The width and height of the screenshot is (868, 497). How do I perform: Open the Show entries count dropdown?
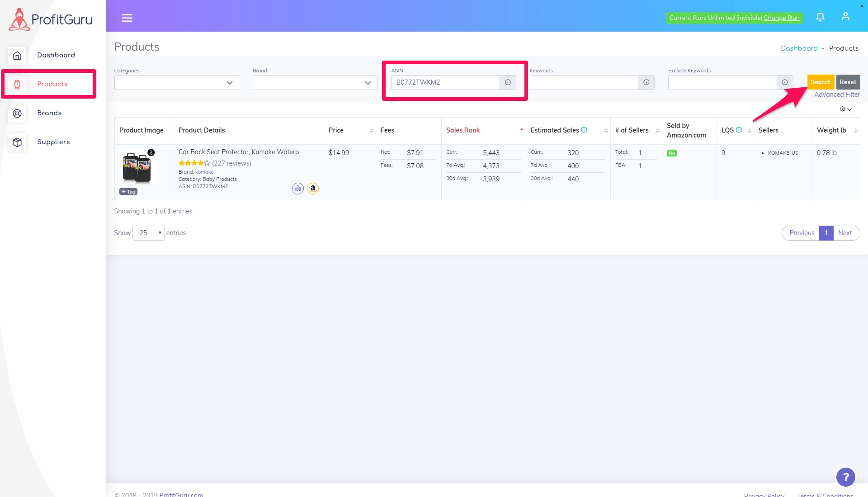[148, 233]
